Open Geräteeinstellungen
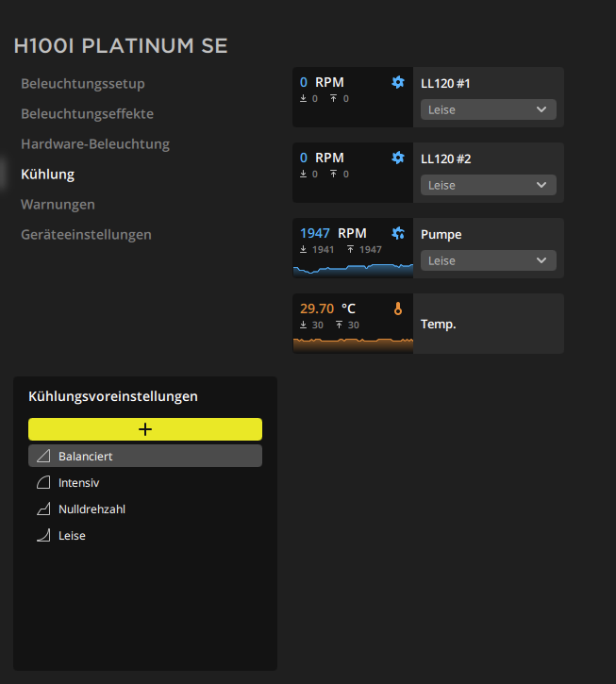Screen dimensions: 616x684 click(86, 234)
